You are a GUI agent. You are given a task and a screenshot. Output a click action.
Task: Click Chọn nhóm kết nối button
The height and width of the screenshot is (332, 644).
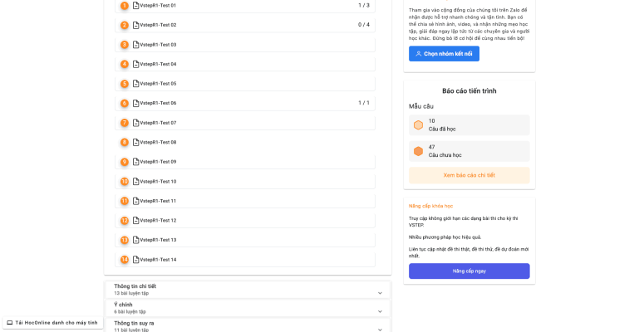coord(444,54)
